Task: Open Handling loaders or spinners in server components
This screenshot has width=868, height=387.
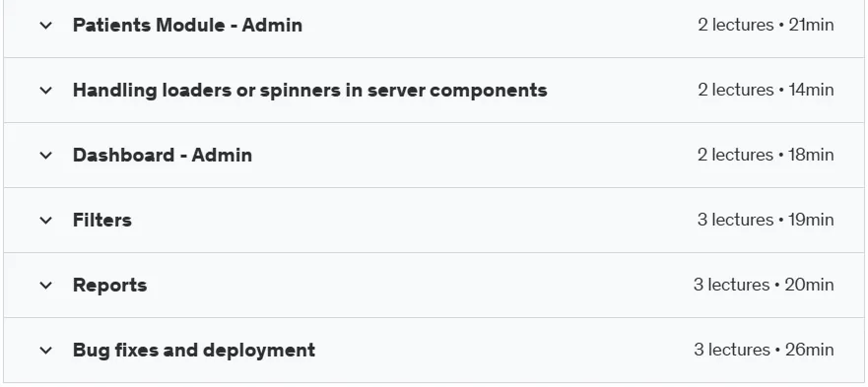Action: [310, 91]
